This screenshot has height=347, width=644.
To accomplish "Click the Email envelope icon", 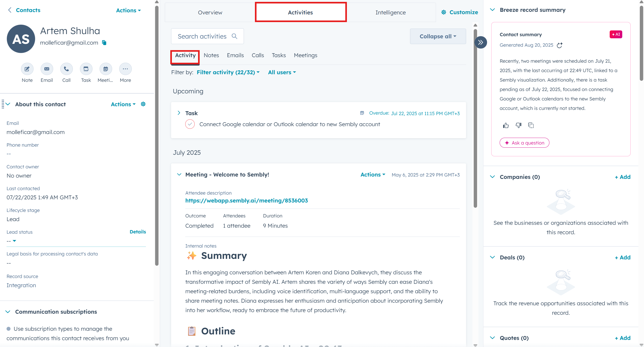I will coord(47,69).
